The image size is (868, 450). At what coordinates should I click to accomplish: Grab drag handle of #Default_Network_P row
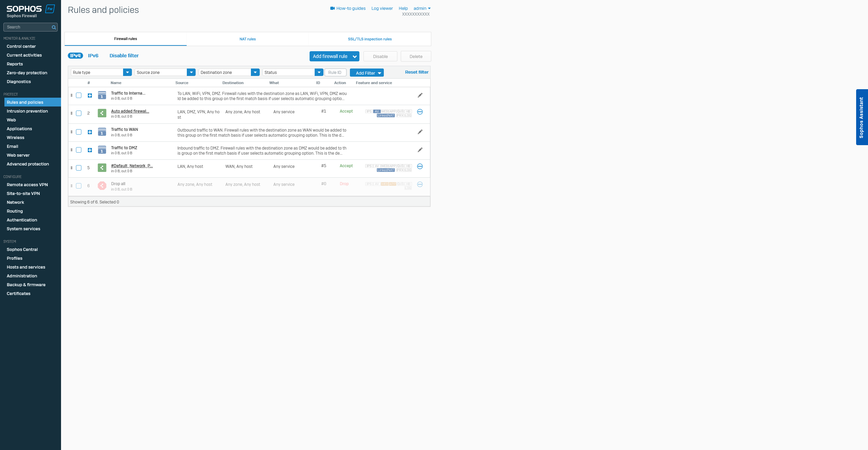72,168
